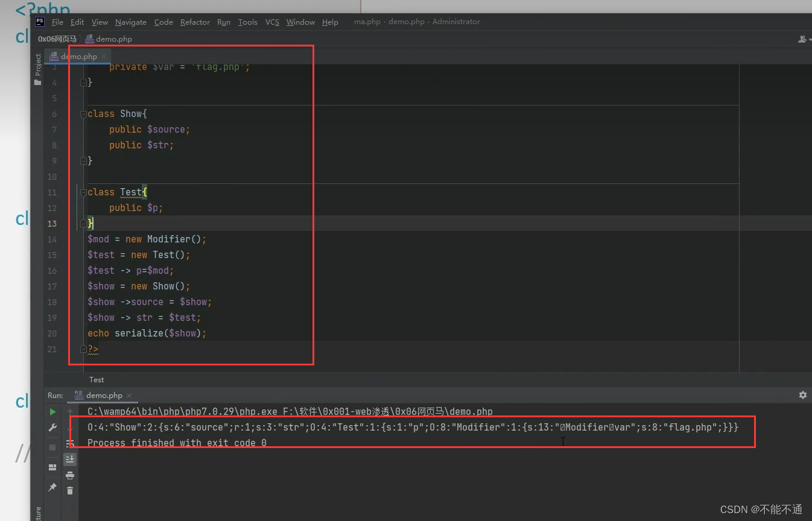Viewport: 812px width, 521px height.
Task: Collapse fold marker at PHP closing tag
Action: pos(83,349)
